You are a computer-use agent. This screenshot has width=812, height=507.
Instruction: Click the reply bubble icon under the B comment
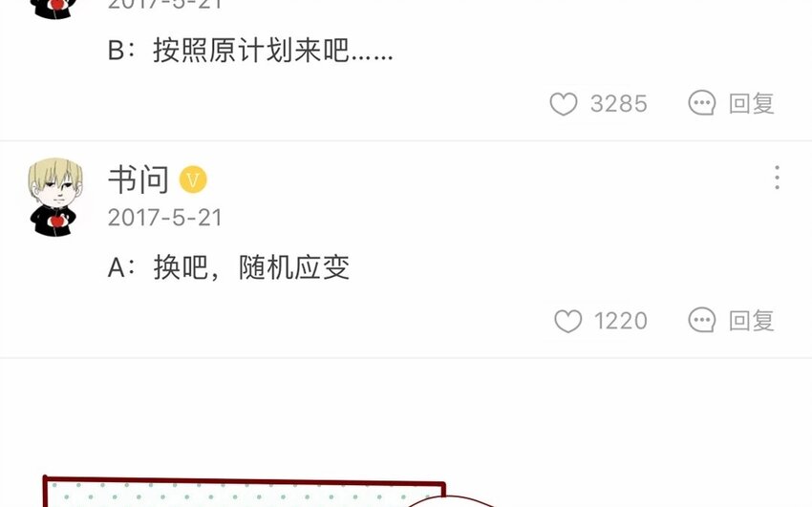pyautogui.click(x=702, y=103)
